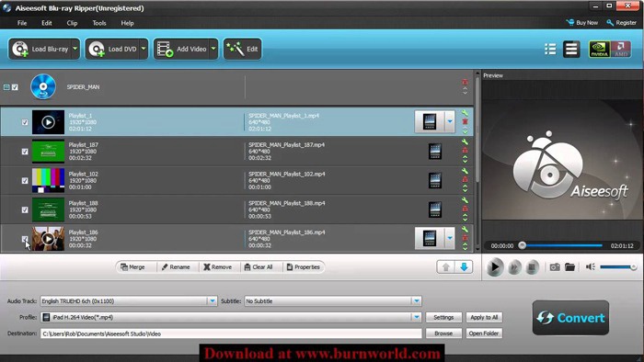Move selected item up with arrow
The width and height of the screenshot is (644, 362).
click(445, 267)
